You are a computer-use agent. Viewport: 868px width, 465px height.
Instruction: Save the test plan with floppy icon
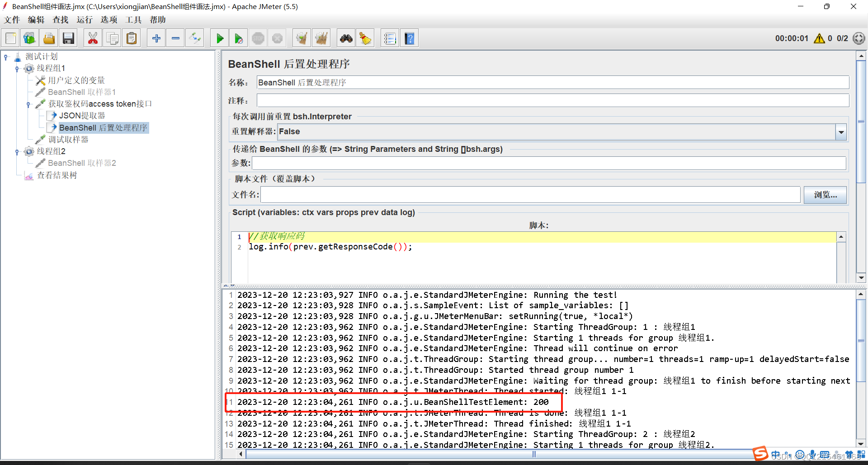68,38
